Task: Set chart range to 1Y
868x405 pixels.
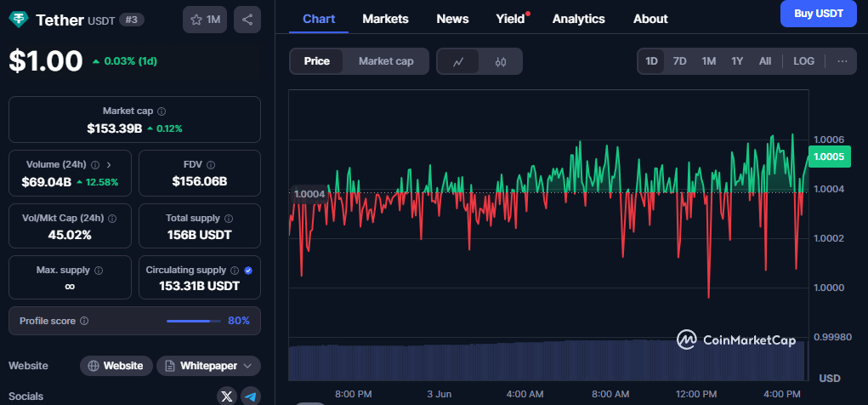Action: [737, 61]
